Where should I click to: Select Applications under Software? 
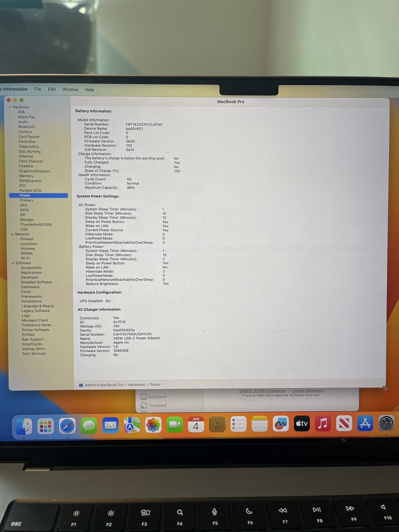coord(32,273)
